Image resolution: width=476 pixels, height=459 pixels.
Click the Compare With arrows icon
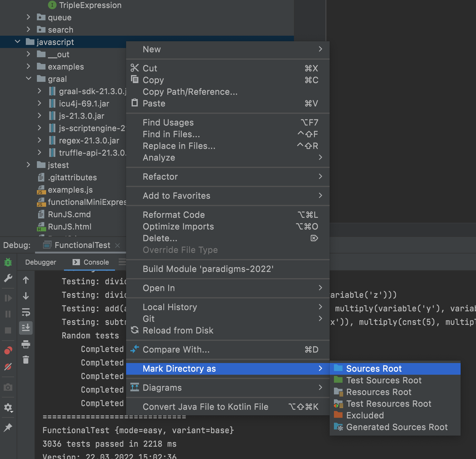point(135,349)
